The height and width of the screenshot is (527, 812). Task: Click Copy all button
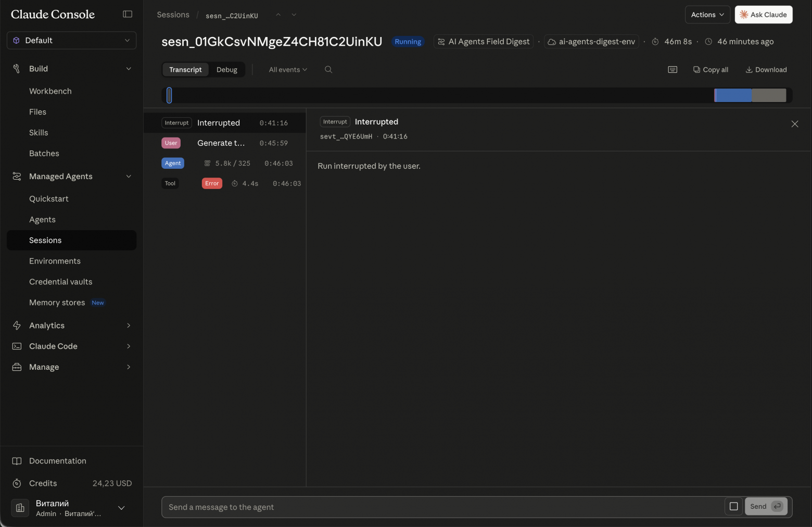[x=710, y=70]
